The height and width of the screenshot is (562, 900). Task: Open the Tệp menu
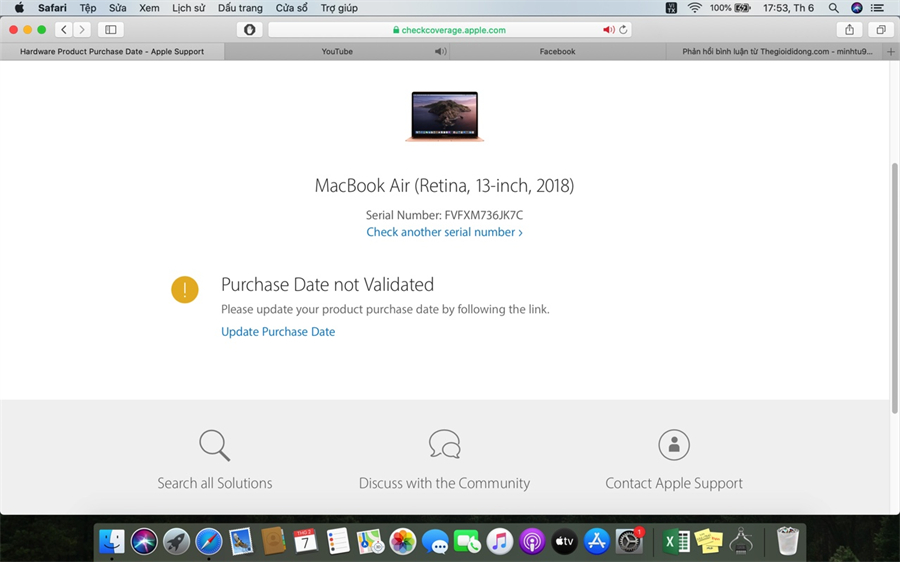(88, 8)
